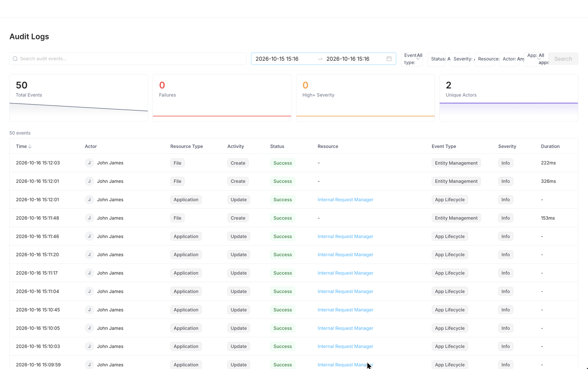Click the Search button

563,59
